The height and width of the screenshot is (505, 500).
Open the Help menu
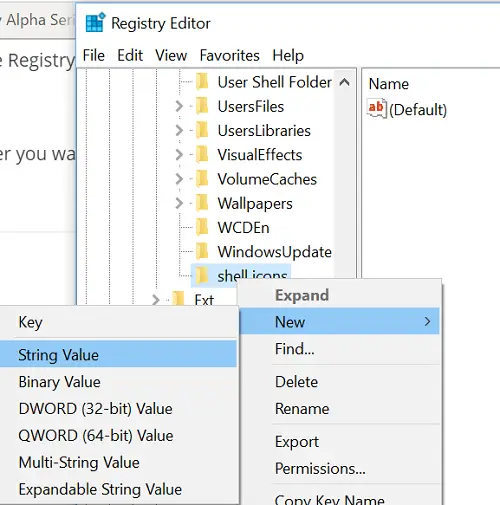click(x=288, y=55)
